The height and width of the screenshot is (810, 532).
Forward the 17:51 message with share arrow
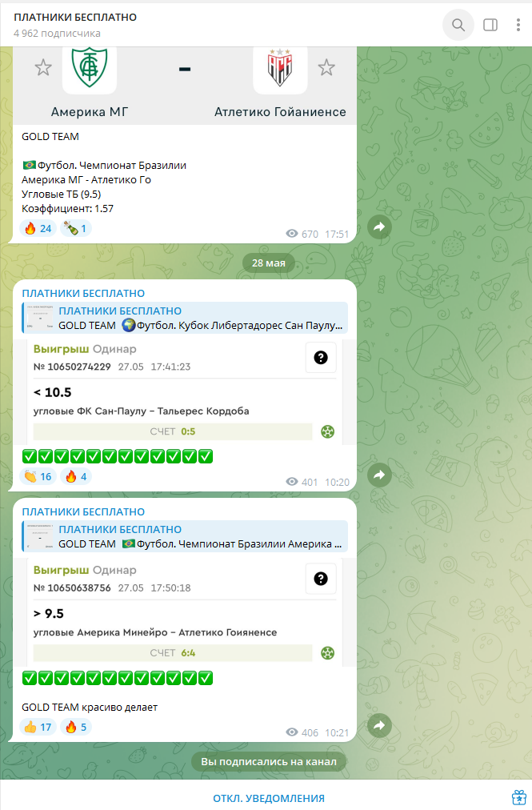380,227
